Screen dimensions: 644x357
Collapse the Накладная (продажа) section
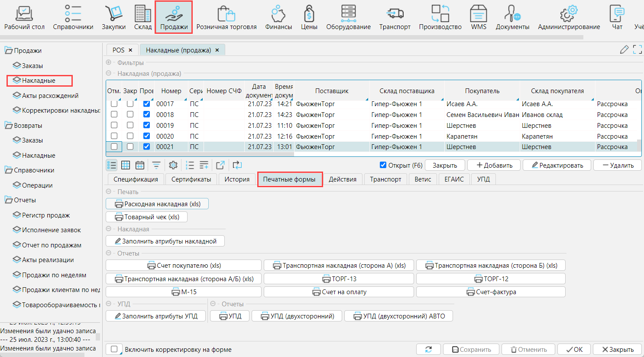tap(109, 73)
